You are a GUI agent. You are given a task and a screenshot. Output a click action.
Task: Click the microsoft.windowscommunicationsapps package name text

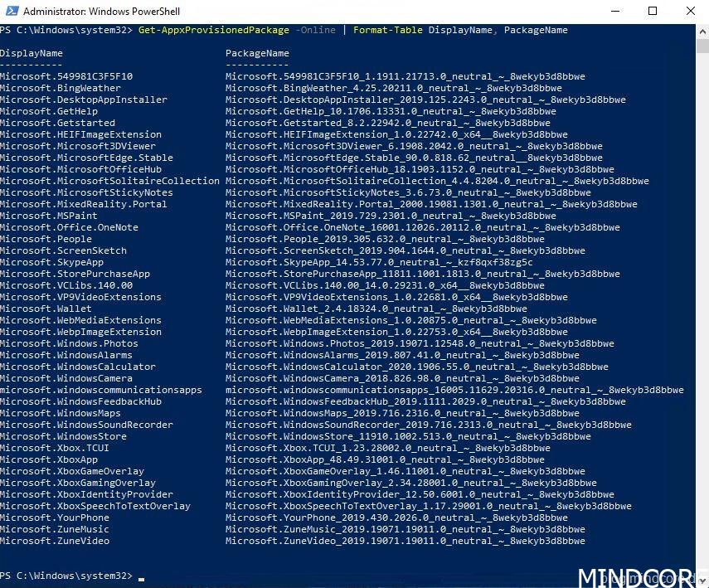[454, 390]
